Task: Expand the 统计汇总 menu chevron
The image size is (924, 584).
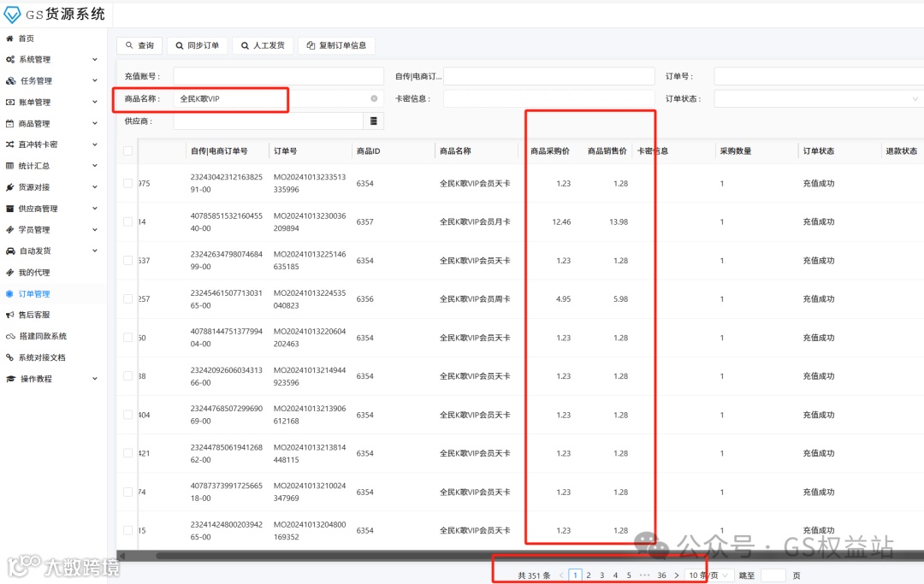Action: coord(95,166)
